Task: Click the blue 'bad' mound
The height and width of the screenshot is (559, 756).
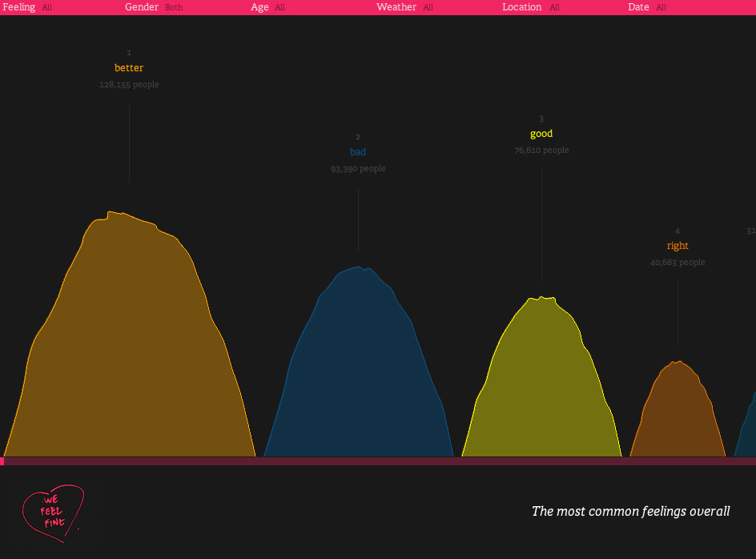Action: [x=358, y=367]
